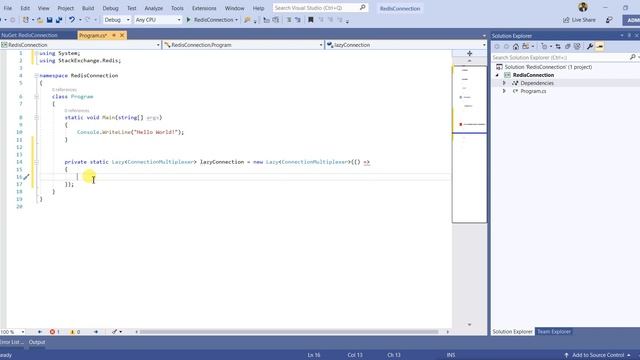The image size is (640, 360).
Task: Click Add to Source Control
Action: 598,355
